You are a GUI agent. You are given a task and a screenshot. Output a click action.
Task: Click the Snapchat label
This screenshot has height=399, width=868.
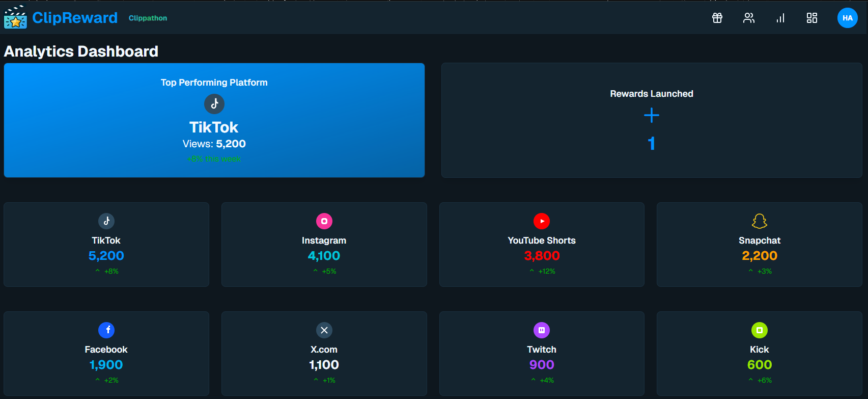click(760, 241)
